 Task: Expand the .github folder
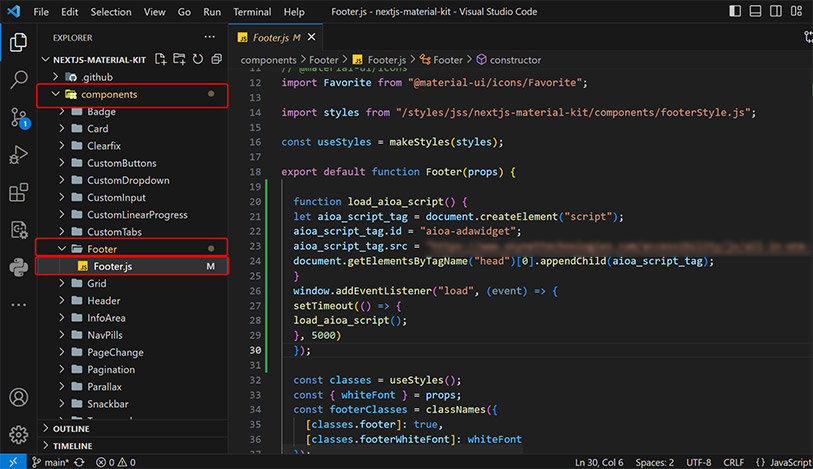tap(55, 77)
